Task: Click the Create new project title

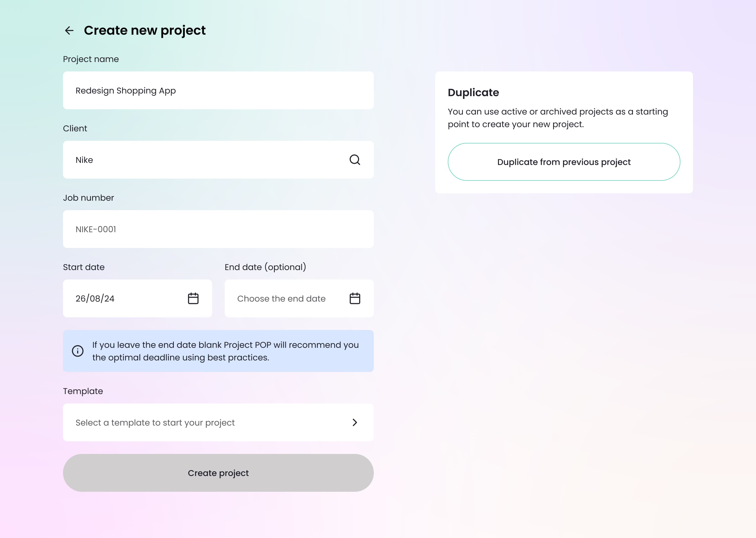Action: 144,30
